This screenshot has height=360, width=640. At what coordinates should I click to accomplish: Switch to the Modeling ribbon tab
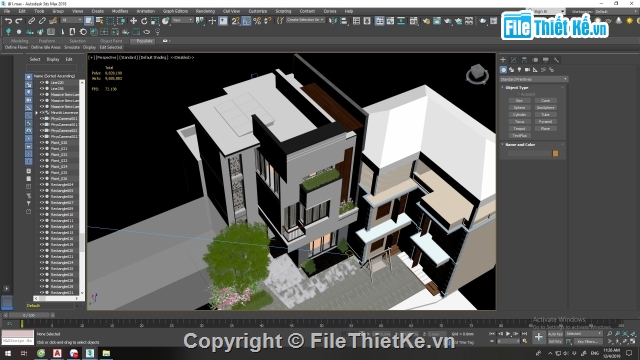19,41
